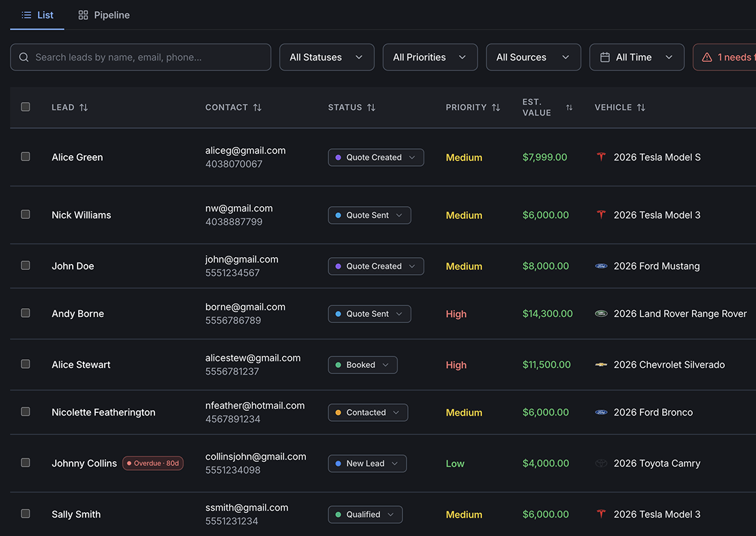Click 2026 Land Rover Range Rover text
Screen dimensions: 756x536
(681, 314)
